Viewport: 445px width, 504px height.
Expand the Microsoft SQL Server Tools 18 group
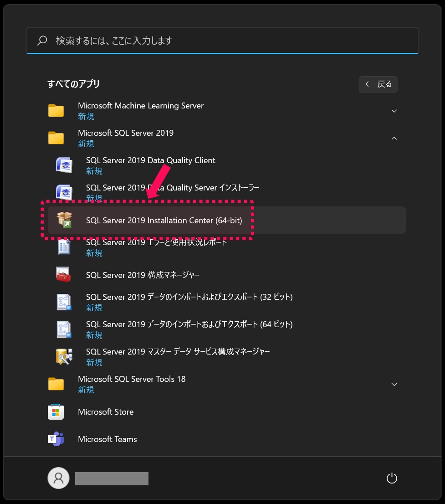[x=394, y=384]
